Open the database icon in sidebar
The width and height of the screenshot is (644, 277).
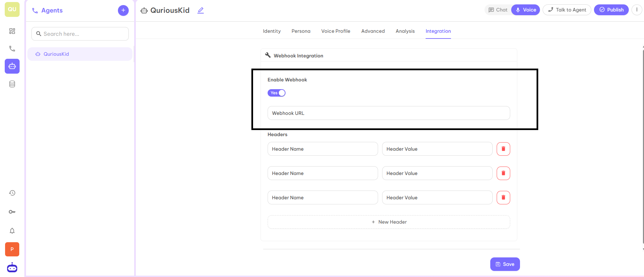(12, 84)
